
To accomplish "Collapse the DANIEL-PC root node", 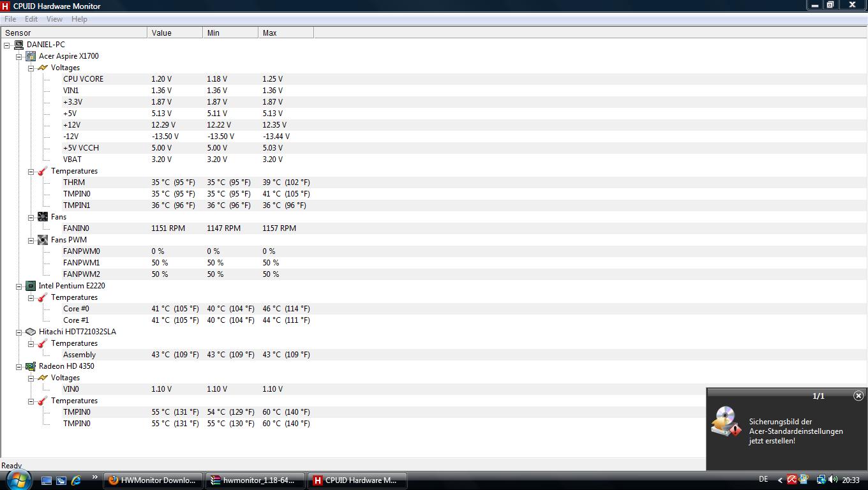I will [7, 45].
